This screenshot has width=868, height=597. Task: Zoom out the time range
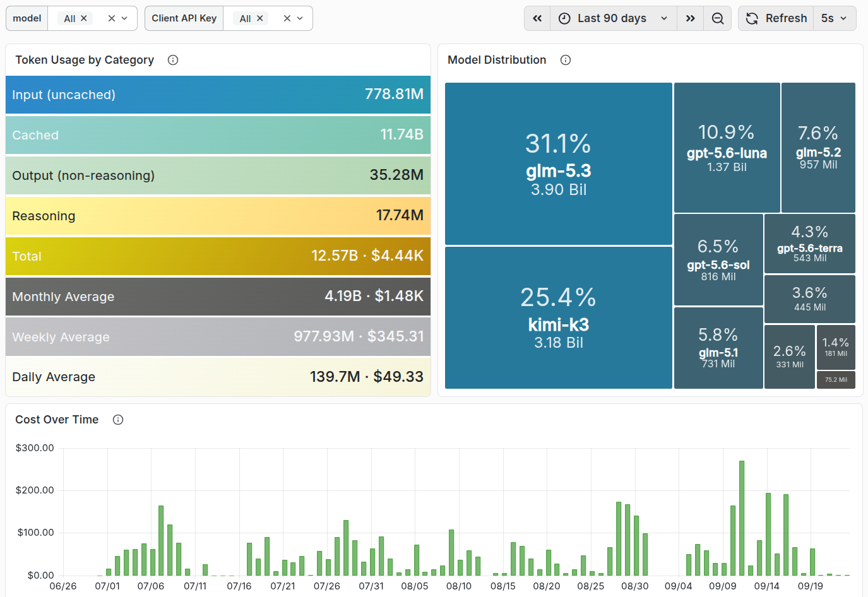click(x=718, y=18)
